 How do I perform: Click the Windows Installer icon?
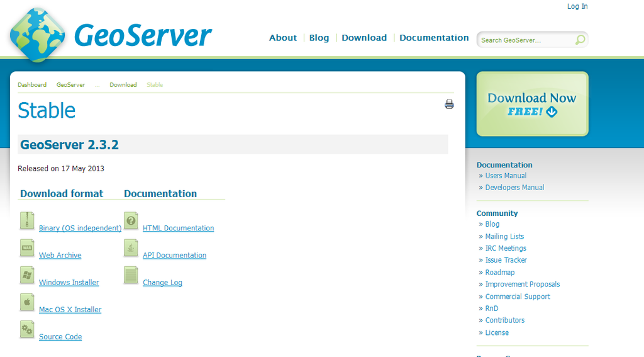[27, 275]
